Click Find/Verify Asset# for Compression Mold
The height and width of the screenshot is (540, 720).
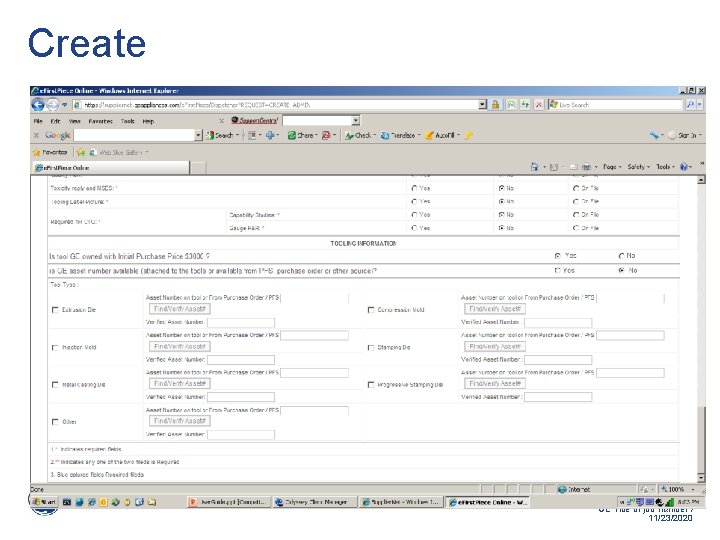(x=495, y=309)
